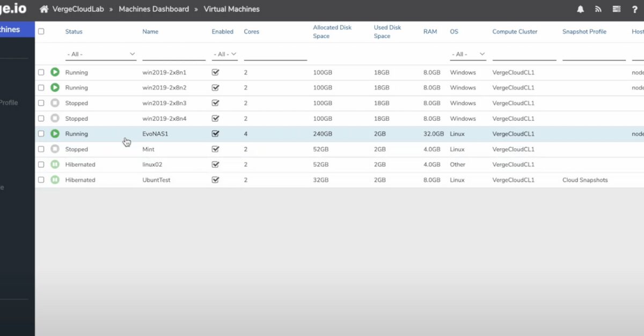Click Virtual Machines in the breadcrumb
644x336 pixels.
point(231,9)
